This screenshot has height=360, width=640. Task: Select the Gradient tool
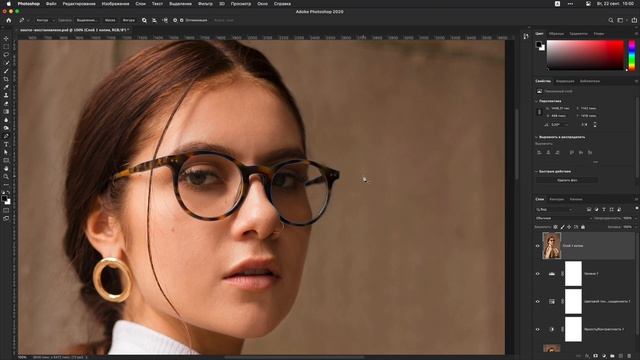point(6,111)
